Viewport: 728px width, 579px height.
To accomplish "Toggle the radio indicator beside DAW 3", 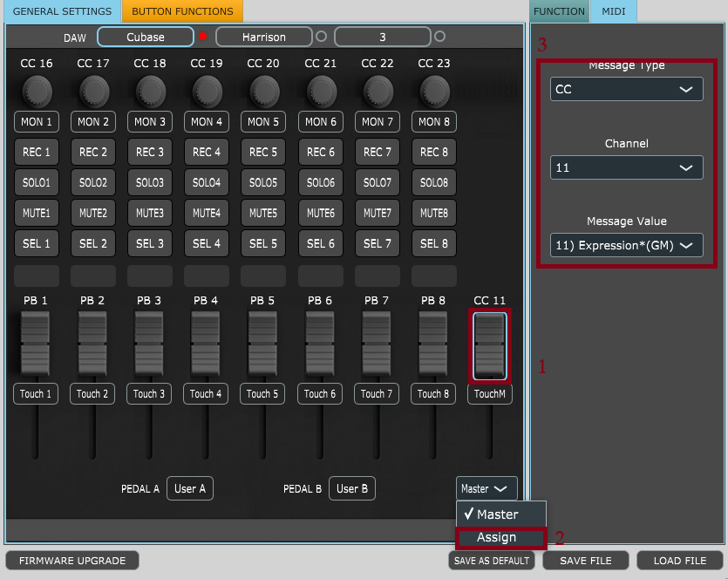I will 439,37.
